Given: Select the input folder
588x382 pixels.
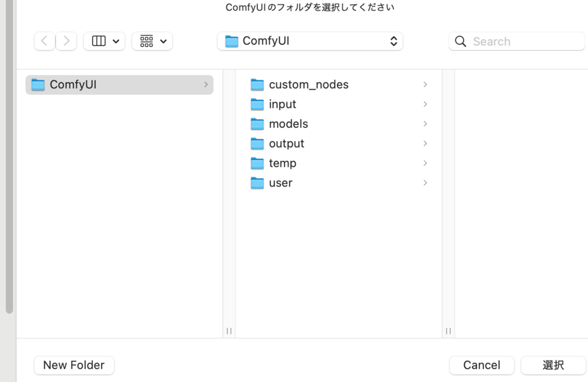Looking at the screenshot, I should point(339,104).
